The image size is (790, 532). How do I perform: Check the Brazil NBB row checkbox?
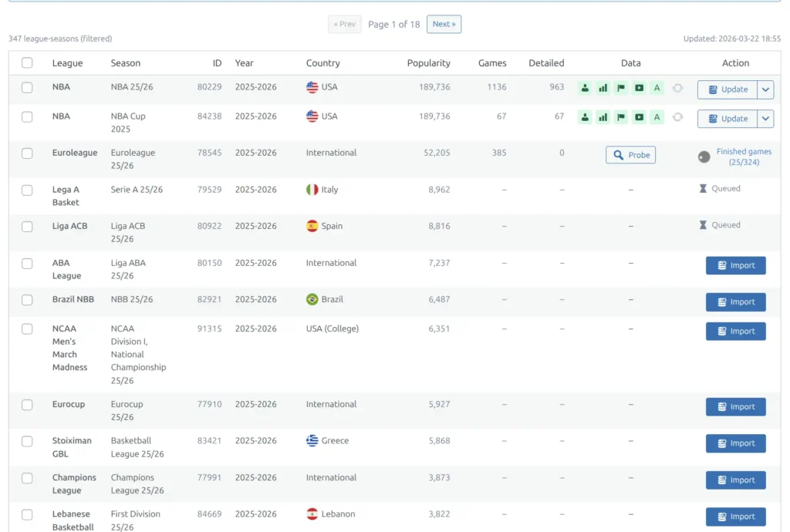point(27,300)
